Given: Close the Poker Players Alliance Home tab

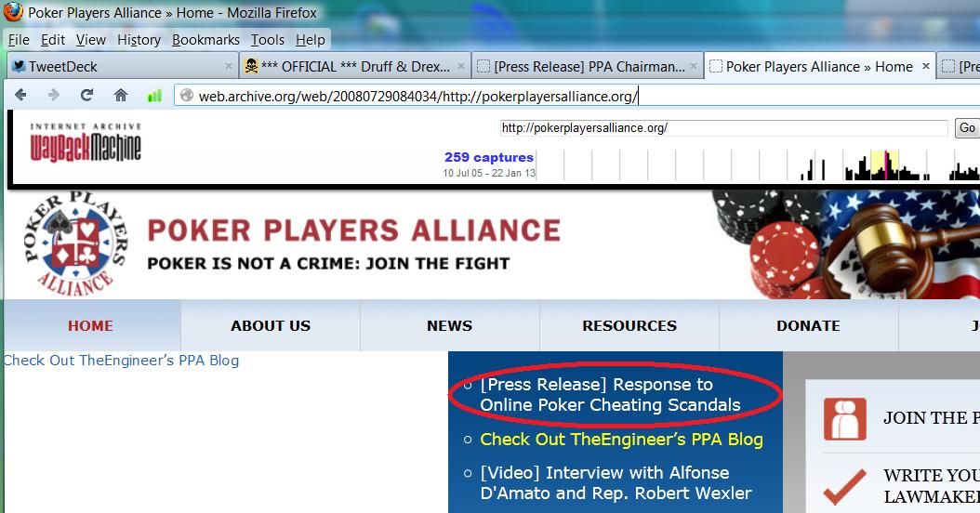Looking at the screenshot, I should click(x=926, y=66).
